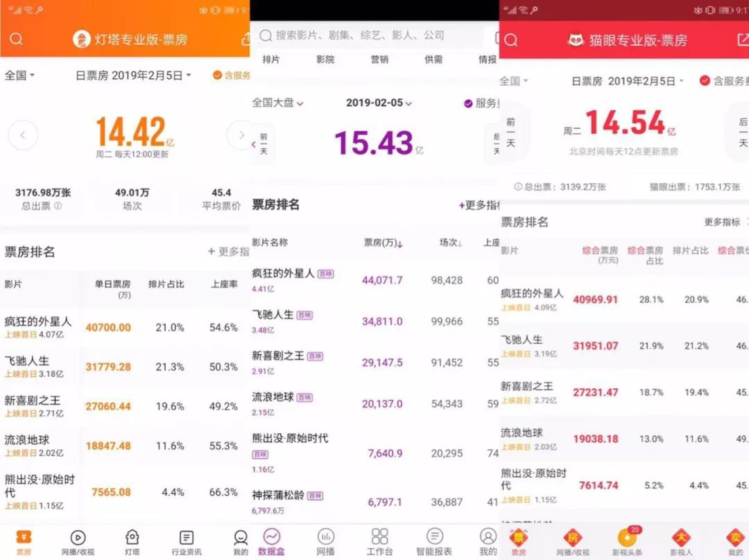Go to previous day with 灯塔 left arrow circle
The image size is (749, 560).
click(x=22, y=135)
